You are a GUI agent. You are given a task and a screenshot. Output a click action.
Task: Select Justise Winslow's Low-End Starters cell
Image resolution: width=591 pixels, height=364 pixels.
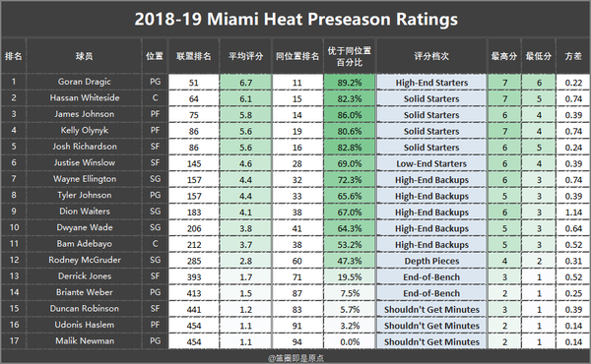pos(431,163)
